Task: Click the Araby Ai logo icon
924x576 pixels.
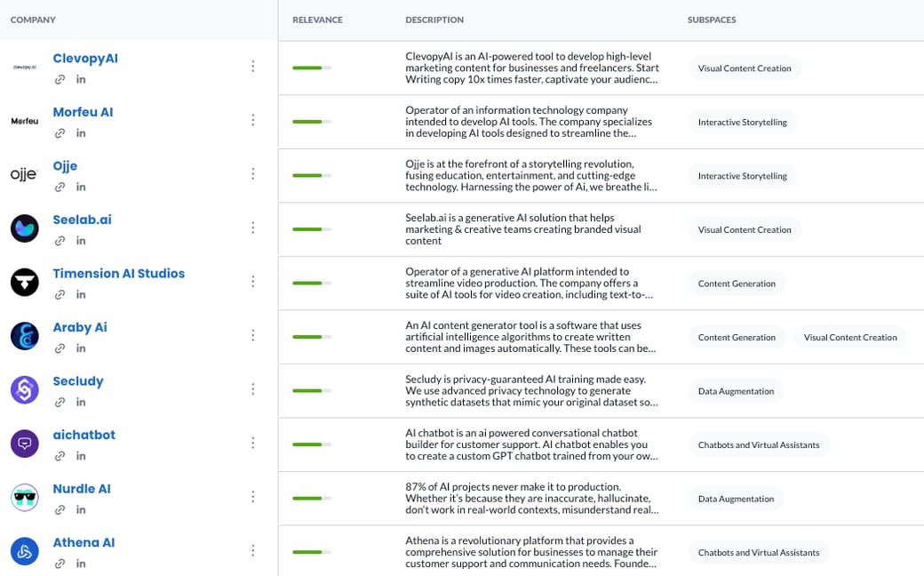Action: click(x=24, y=335)
